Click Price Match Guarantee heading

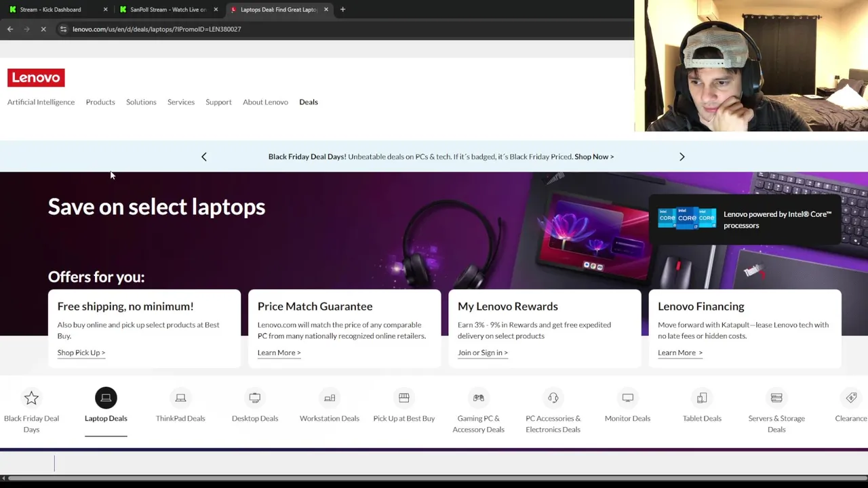click(x=315, y=306)
